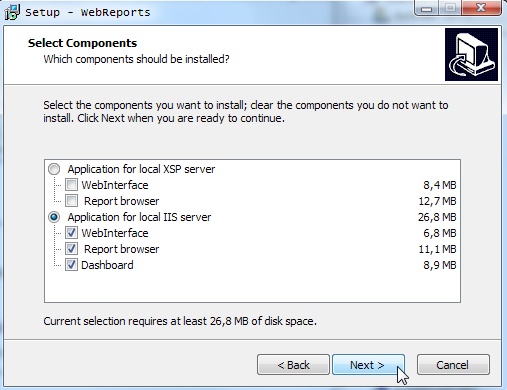Select Application for local IIS server option
The width and height of the screenshot is (507, 390).
(x=54, y=217)
